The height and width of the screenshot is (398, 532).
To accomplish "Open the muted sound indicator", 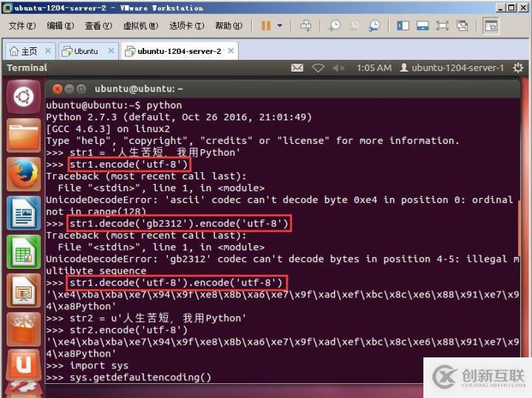I will 338,68.
